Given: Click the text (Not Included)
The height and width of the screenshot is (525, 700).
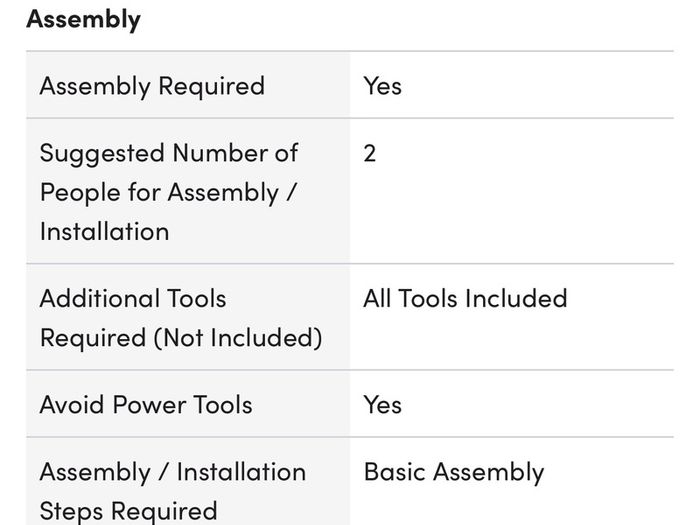Looking at the screenshot, I should [x=238, y=338].
